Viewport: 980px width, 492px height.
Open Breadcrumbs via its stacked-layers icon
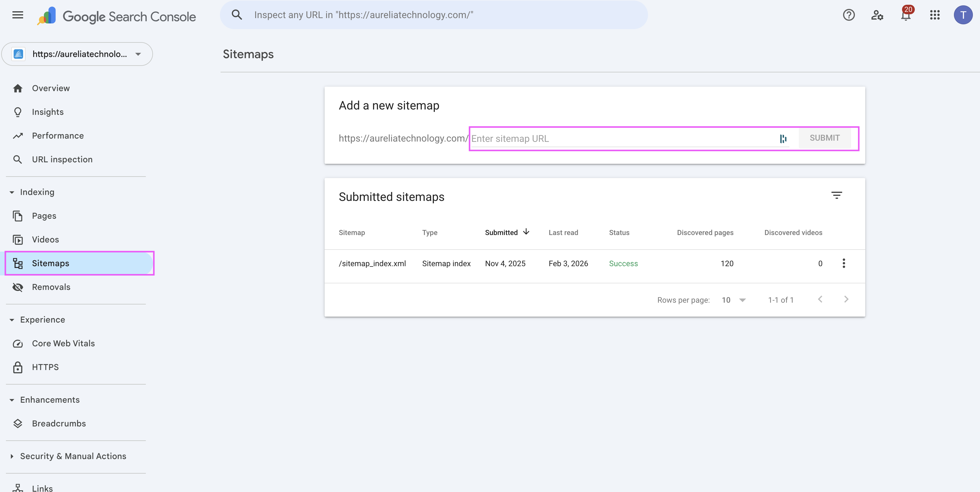[18, 423]
